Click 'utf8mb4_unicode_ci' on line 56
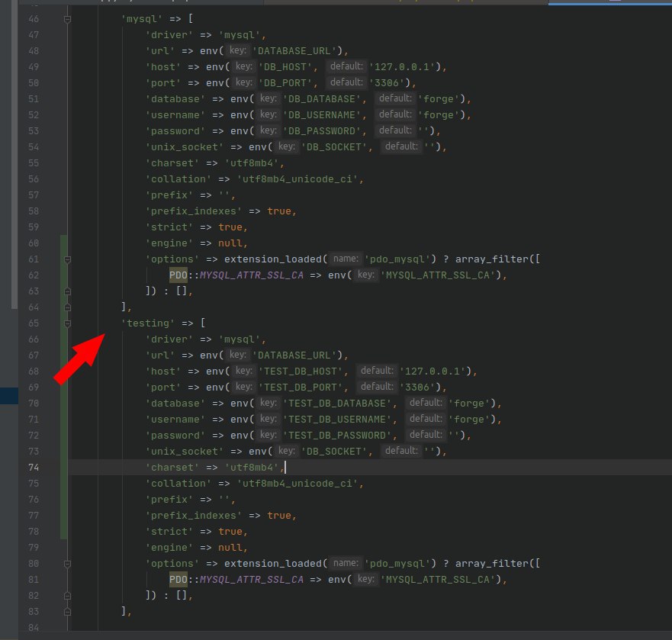The height and width of the screenshot is (640, 672). click(297, 179)
